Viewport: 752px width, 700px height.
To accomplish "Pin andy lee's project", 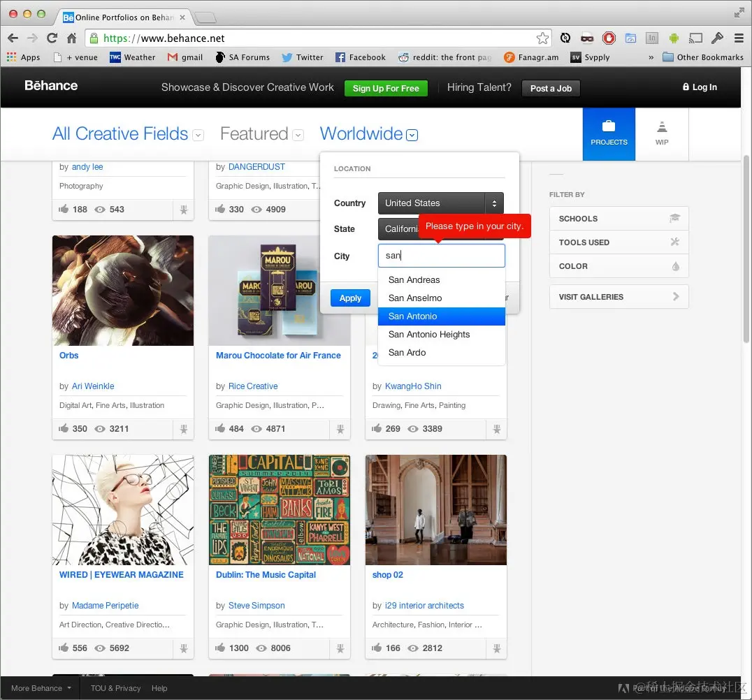I will pos(184,210).
